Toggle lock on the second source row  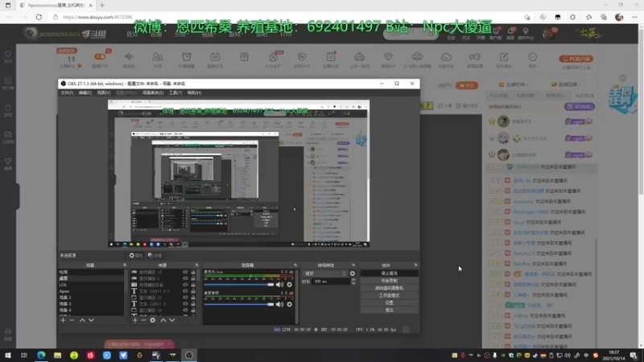(x=193, y=278)
